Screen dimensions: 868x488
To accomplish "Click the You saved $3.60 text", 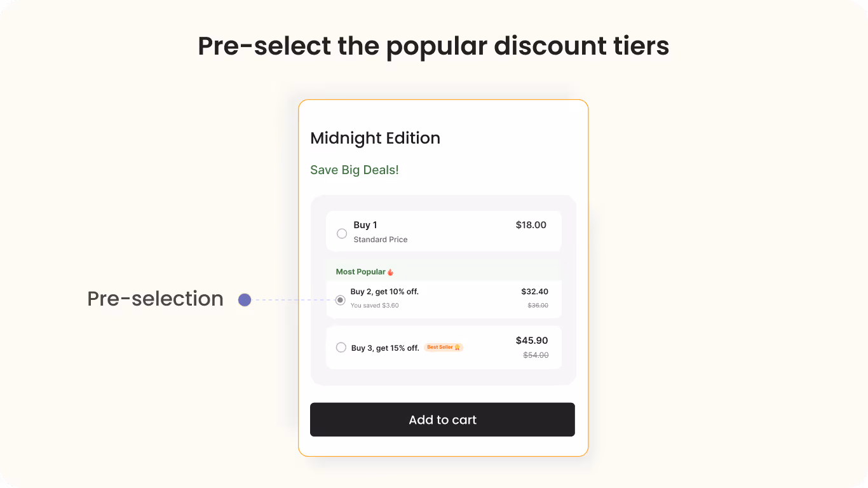I will pyautogui.click(x=375, y=306).
